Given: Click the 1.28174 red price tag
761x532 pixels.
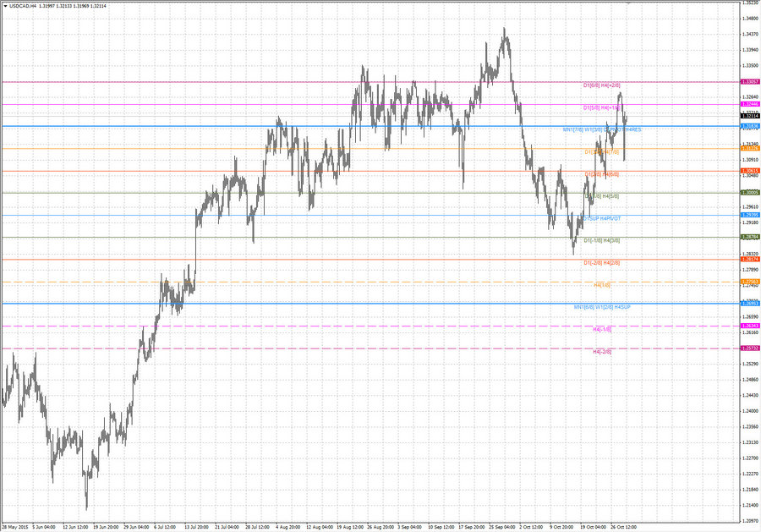Looking at the screenshot, I should pos(750,259).
